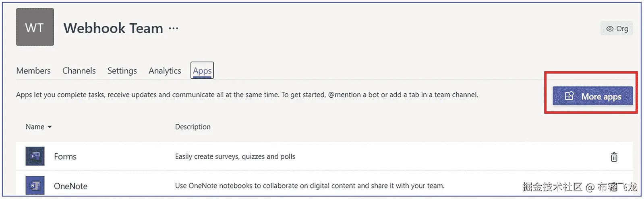Click the Forms app icon
The image size is (644, 199).
pyautogui.click(x=35, y=156)
